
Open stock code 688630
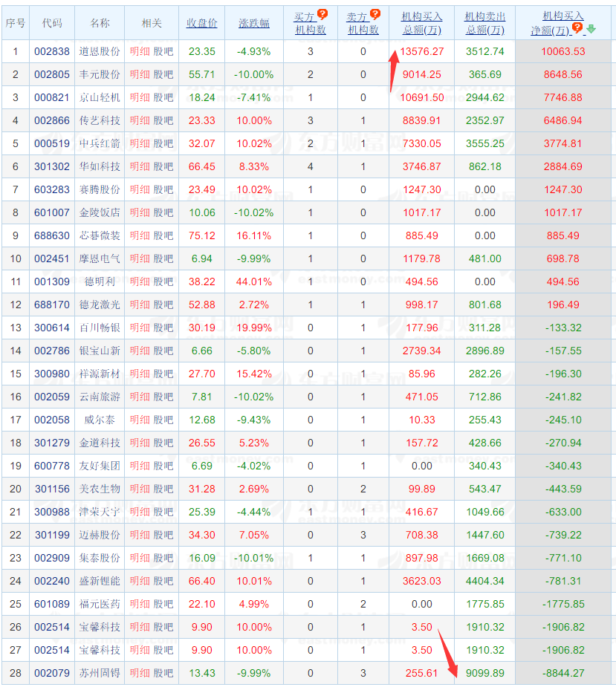coord(52,235)
